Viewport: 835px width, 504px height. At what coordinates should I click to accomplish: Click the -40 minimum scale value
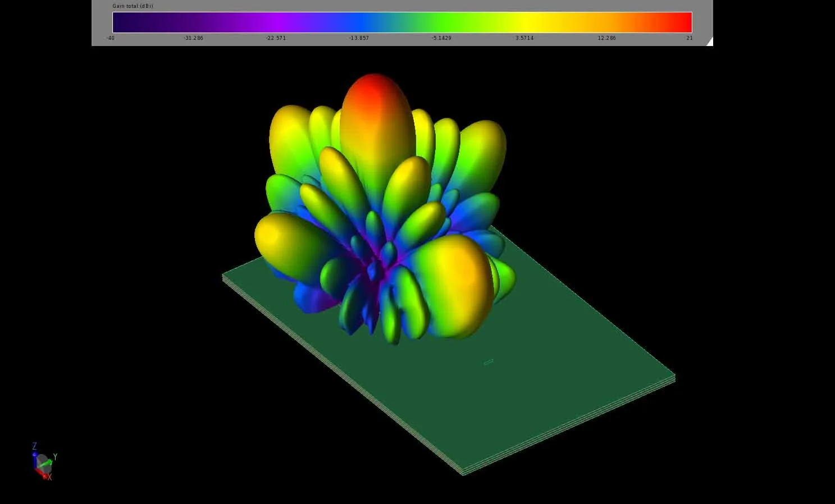[111, 38]
